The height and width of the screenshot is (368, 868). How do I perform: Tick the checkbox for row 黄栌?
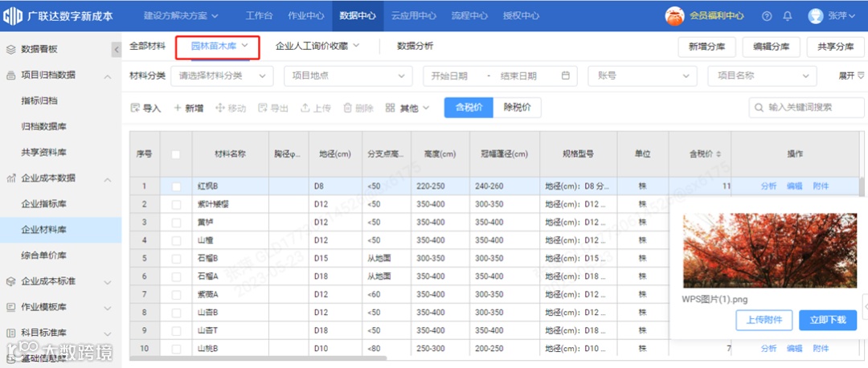click(176, 223)
